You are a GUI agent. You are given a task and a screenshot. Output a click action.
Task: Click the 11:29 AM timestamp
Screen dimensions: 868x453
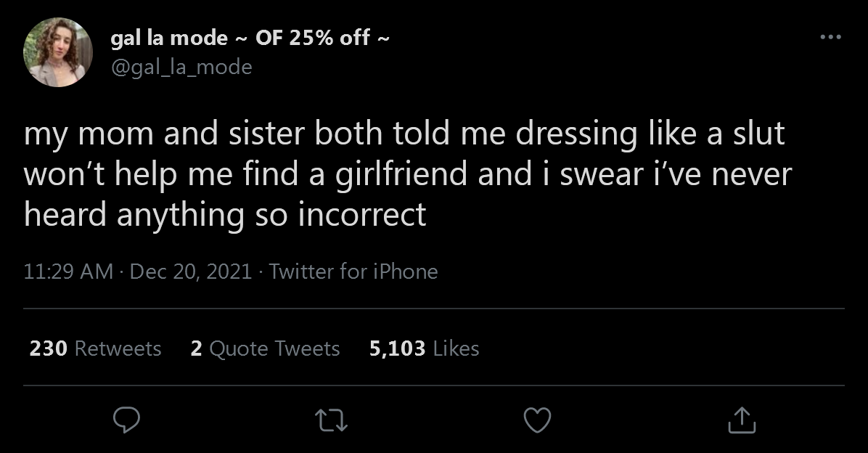[x=68, y=272]
